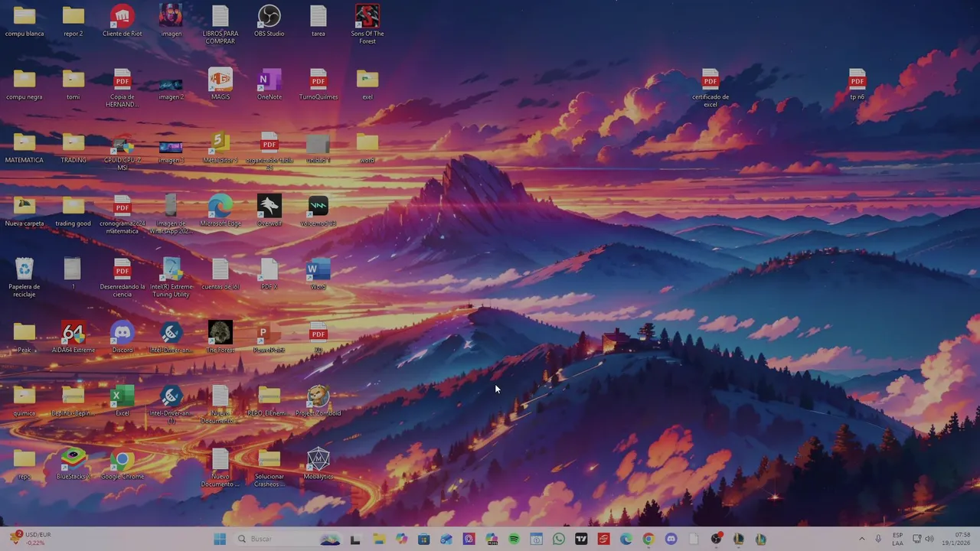Viewport: 980px width, 551px height.
Task: Select the PDF X desktop shortcut
Action: click(x=269, y=274)
